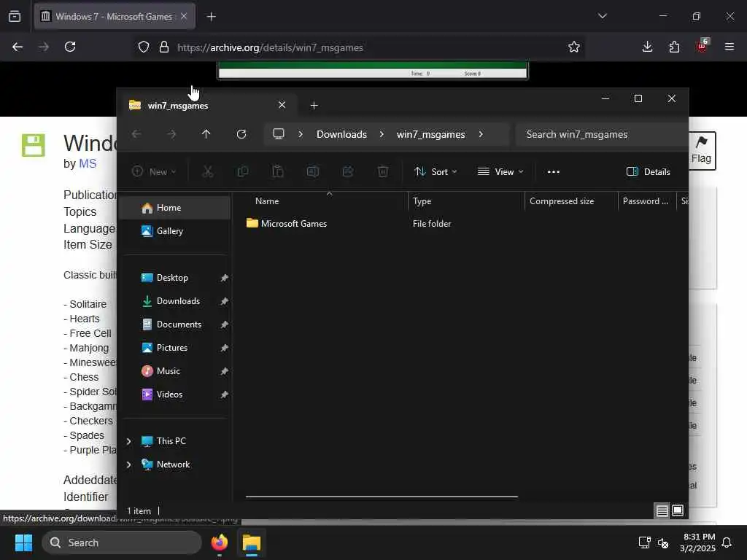Switch to large thumbnails view in status bar
The image size is (747, 560).
coord(678,511)
